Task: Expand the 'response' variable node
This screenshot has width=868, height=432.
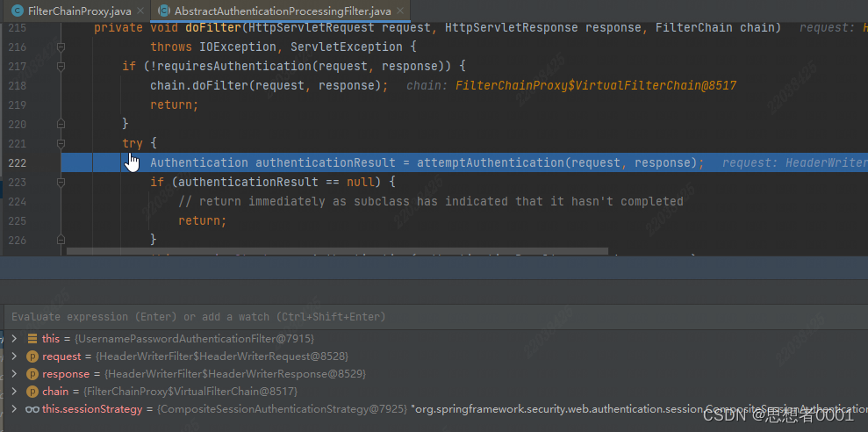Action: (14, 374)
